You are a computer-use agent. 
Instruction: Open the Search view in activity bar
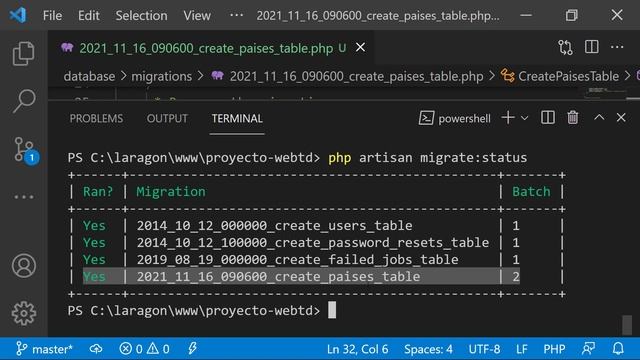pyautogui.click(x=24, y=101)
